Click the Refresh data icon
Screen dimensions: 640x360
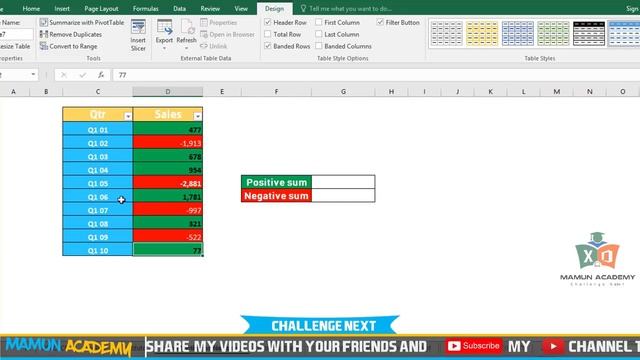(187, 27)
